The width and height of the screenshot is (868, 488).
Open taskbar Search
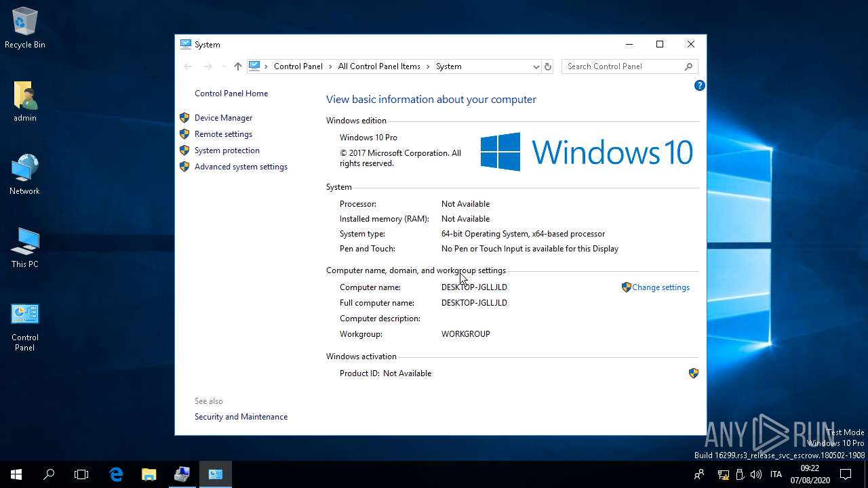pos(49,474)
